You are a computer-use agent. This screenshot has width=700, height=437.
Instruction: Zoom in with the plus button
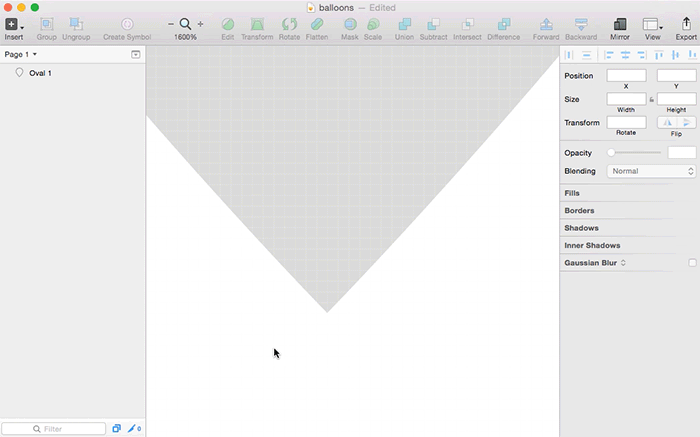(x=200, y=24)
